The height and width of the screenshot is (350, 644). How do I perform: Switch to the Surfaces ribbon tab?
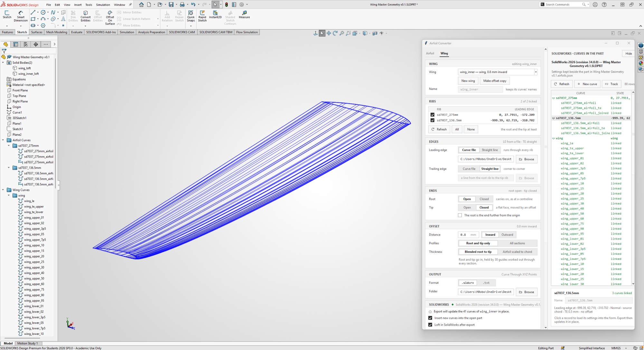[37, 32]
